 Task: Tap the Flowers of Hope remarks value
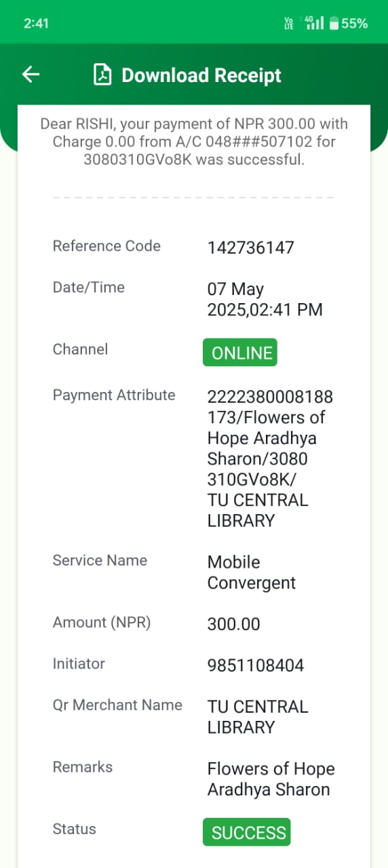tap(271, 779)
